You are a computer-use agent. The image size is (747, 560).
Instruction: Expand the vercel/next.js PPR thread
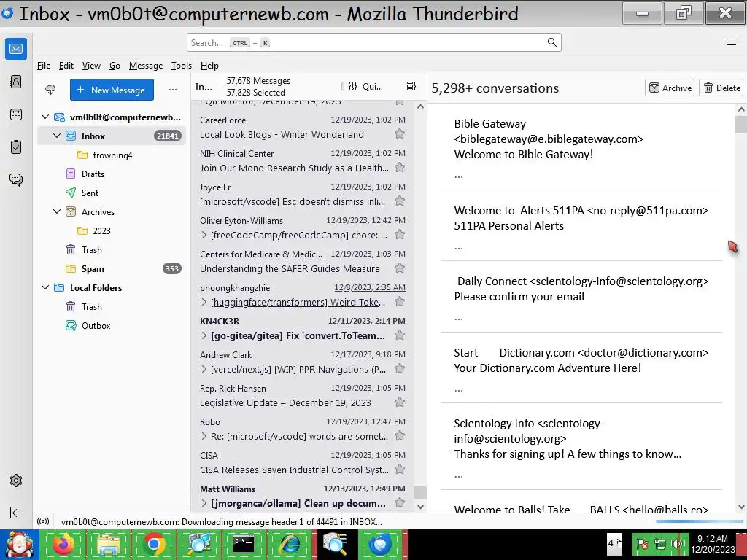pyautogui.click(x=204, y=369)
